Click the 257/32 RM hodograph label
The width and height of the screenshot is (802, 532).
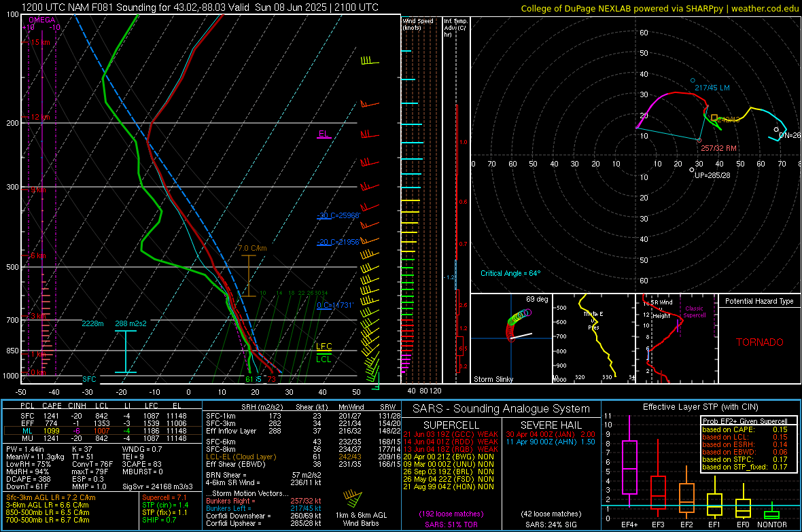pos(718,148)
